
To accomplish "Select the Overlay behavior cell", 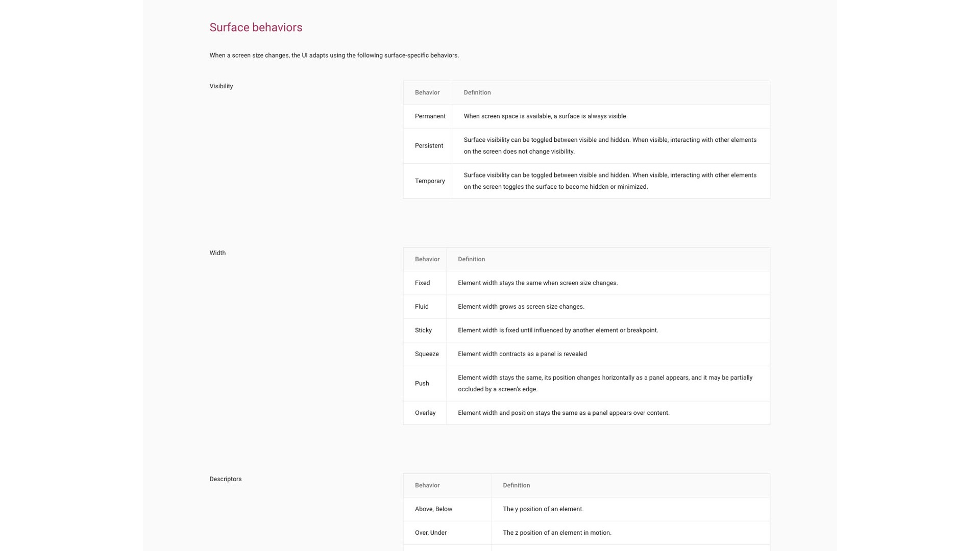I will tap(425, 413).
